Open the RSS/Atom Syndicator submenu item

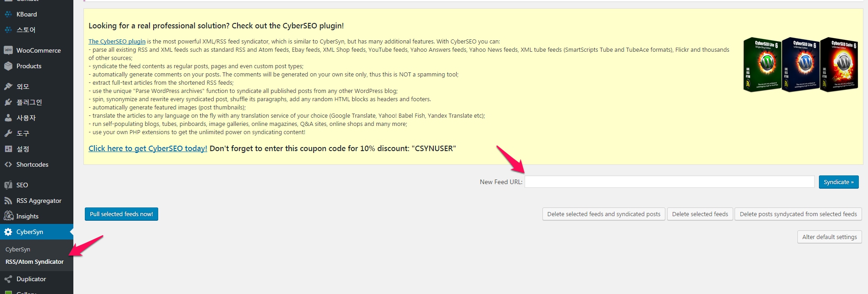point(34,262)
